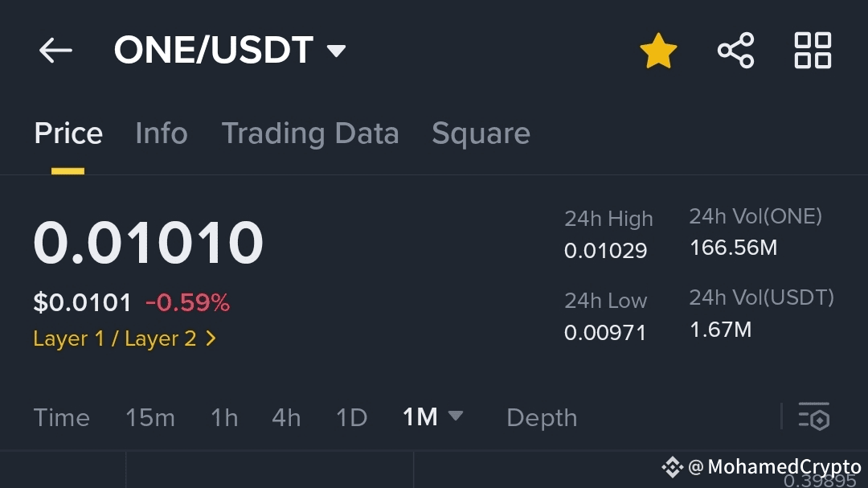Select the 4h chart interval
868x488 pixels.
pos(286,417)
